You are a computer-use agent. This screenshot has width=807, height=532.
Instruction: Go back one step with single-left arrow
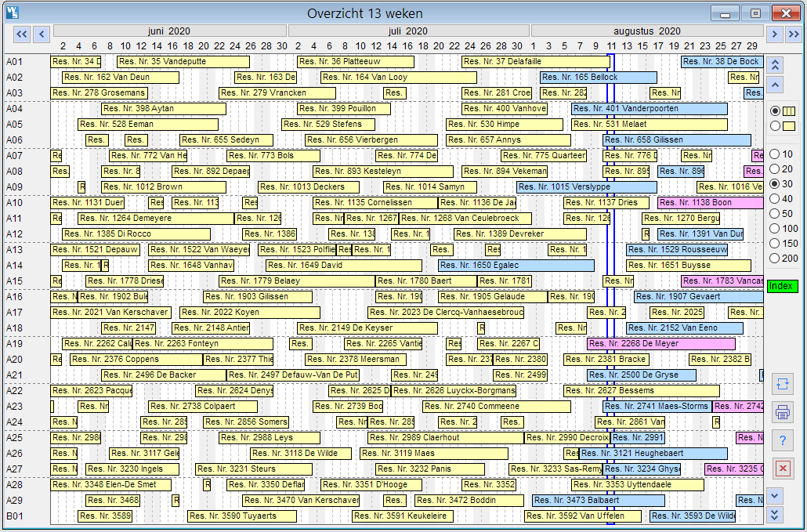click(42, 34)
